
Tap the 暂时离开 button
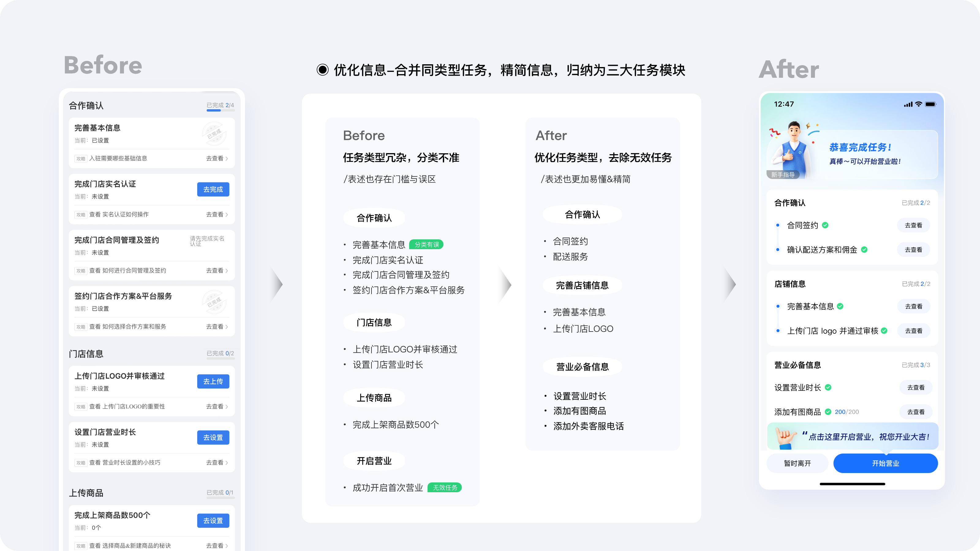797,463
